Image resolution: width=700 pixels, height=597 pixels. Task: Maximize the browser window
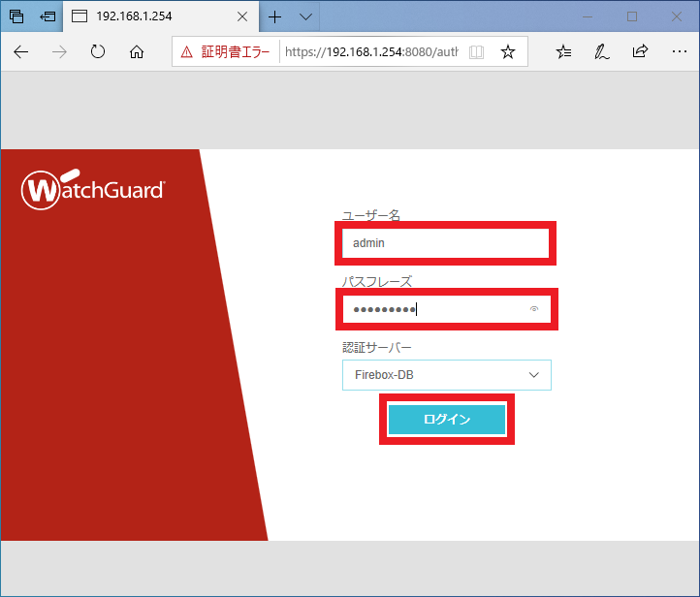(632, 16)
